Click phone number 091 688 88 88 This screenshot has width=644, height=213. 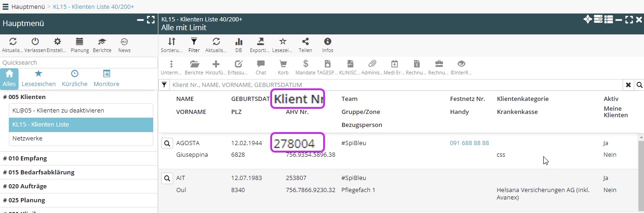[469, 143]
